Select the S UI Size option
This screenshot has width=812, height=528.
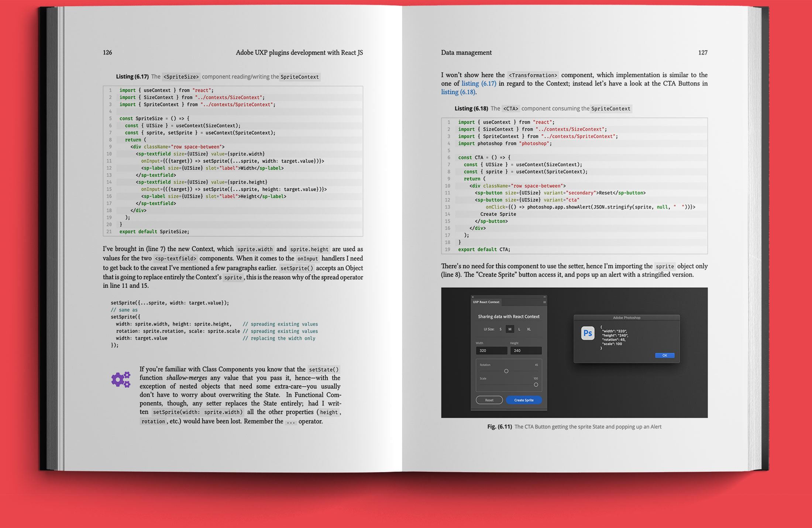click(x=500, y=329)
